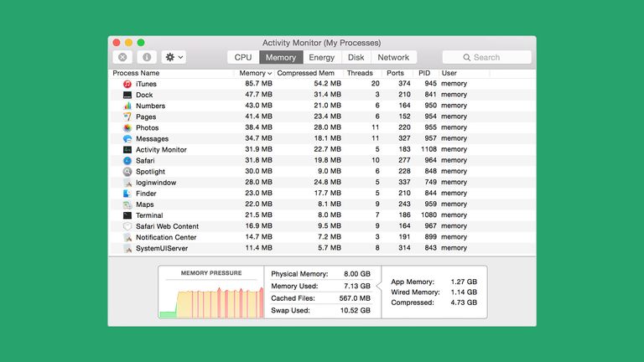Click the Activity Monitor process icon

(127, 150)
